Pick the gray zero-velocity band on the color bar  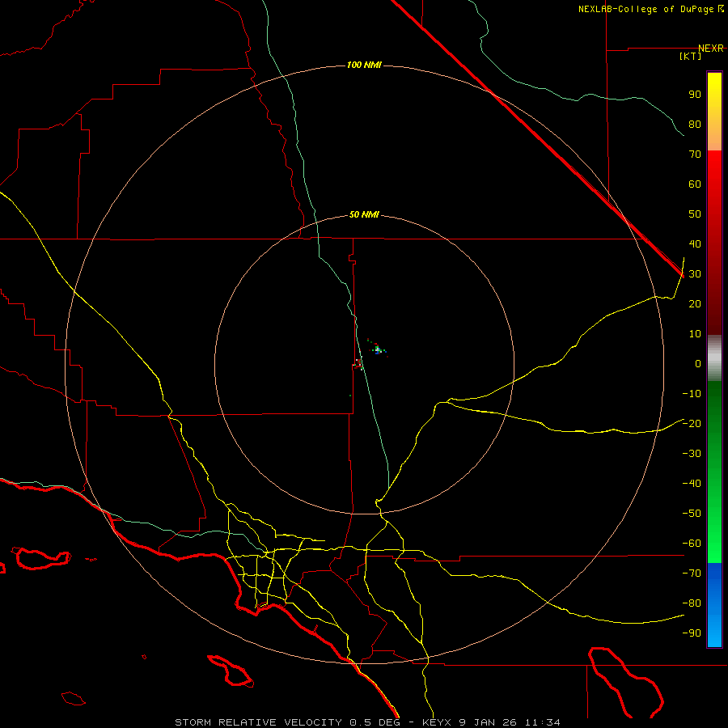click(x=714, y=358)
